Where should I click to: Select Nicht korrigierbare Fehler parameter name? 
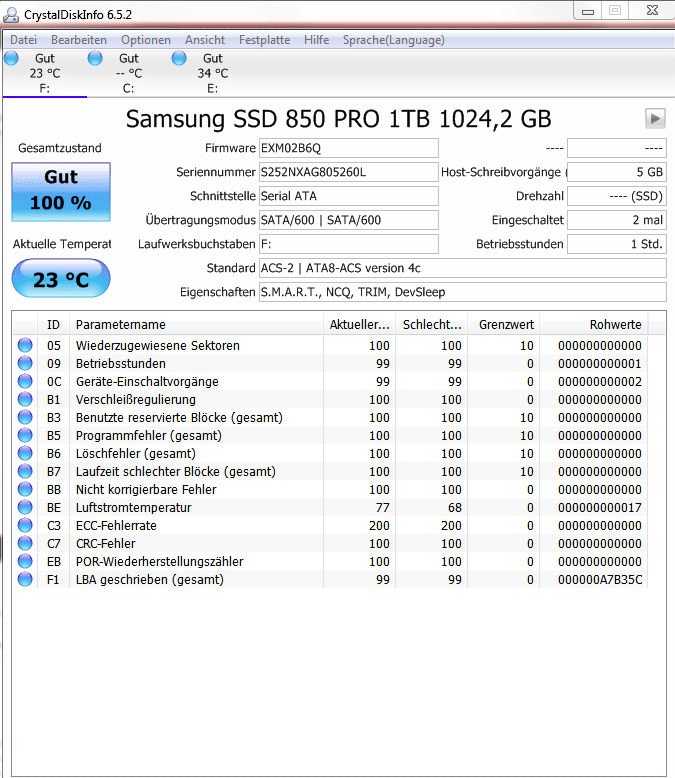(146, 489)
